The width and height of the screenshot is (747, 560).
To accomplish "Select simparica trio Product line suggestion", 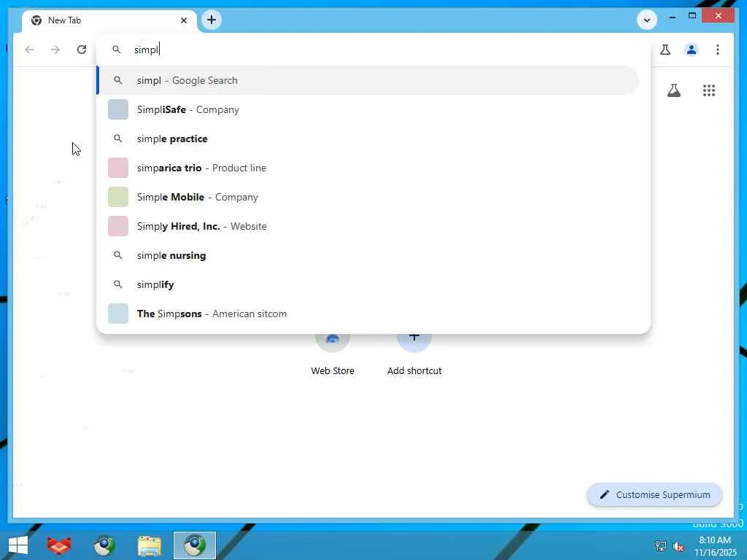I will [x=368, y=168].
